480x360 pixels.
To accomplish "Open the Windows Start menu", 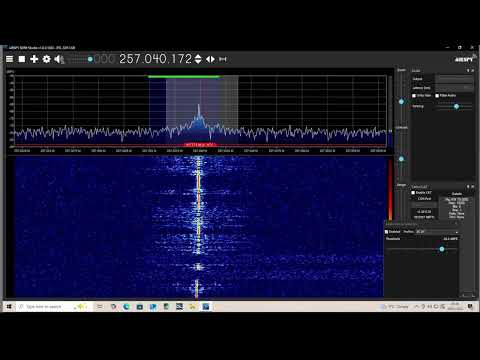I will (9, 306).
